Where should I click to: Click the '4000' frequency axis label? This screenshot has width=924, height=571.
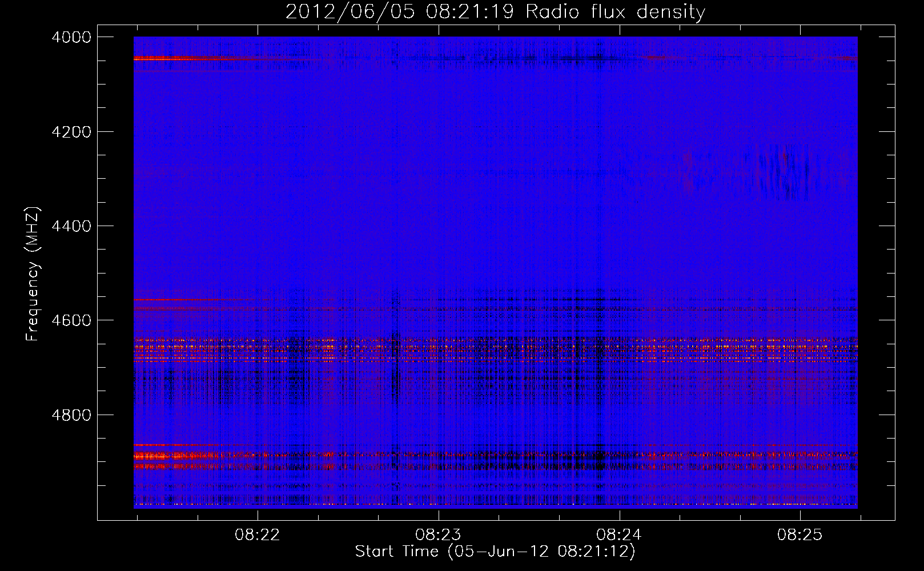[71, 38]
